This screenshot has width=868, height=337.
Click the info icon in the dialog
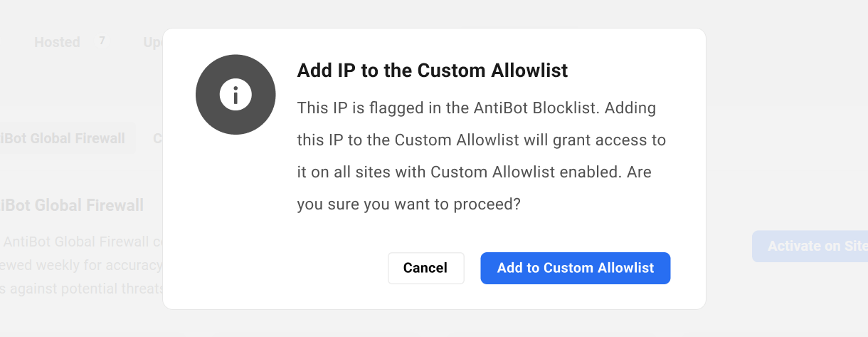(x=235, y=95)
